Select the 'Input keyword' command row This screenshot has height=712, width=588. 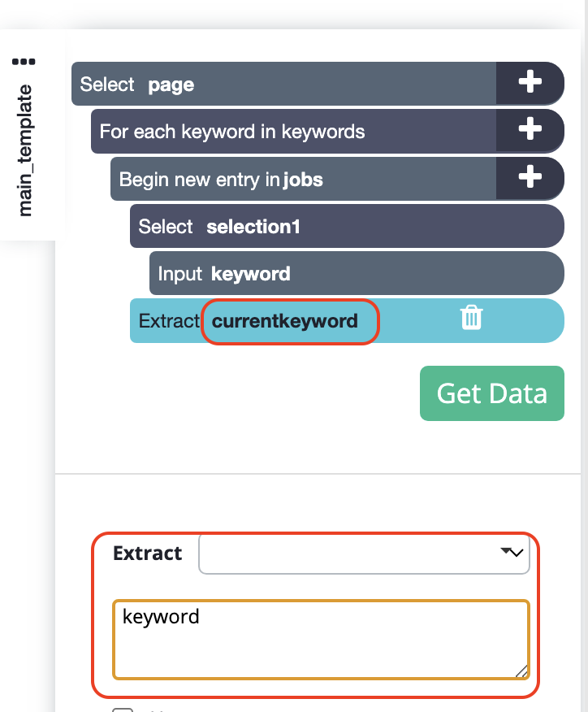tap(357, 273)
